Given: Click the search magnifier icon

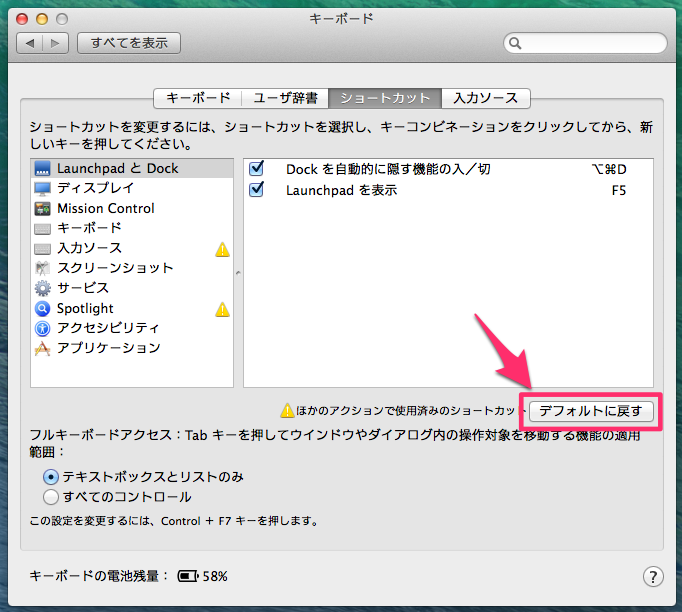Looking at the screenshot, I should click(515, 43).
